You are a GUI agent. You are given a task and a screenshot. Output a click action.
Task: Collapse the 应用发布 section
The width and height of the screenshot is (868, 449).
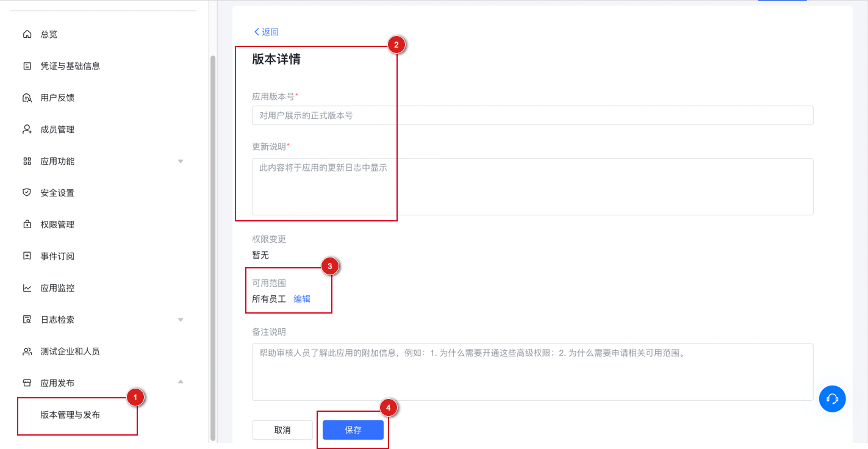pos(181,383)
